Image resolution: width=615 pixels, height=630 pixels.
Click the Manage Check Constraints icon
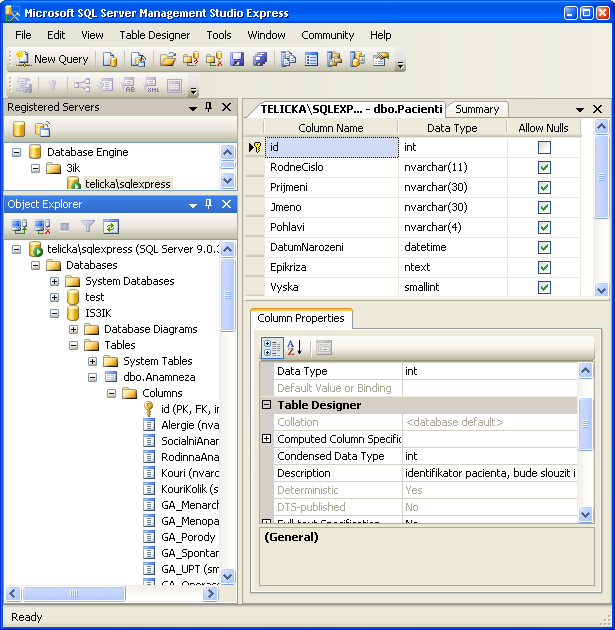click(174, 85)
